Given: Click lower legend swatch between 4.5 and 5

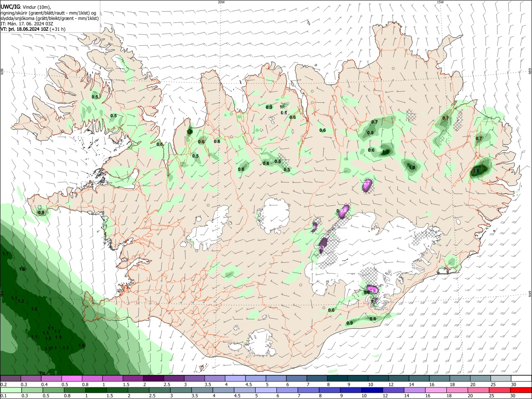Looking at the screenshot, I should 245,390.
